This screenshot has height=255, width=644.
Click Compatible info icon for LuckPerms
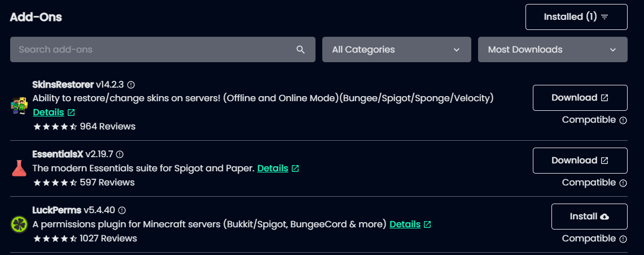click(x=623, y=239)
